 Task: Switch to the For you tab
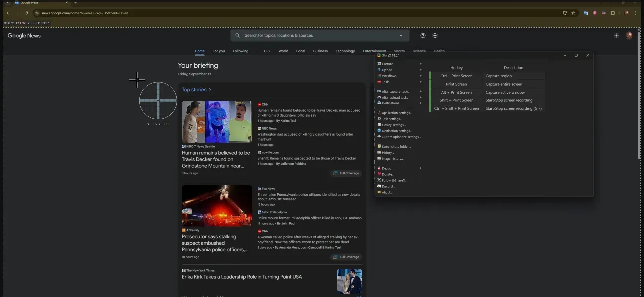[218, 51]
